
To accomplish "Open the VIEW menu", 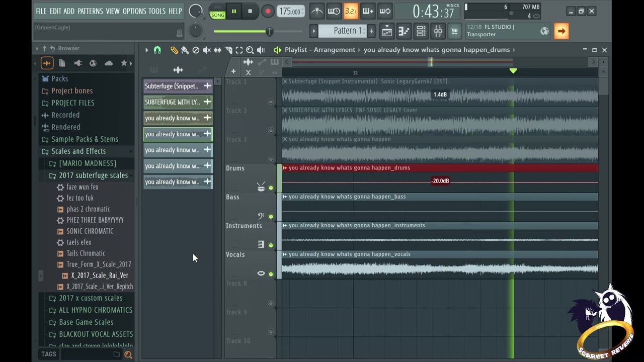I will point(113,11).
